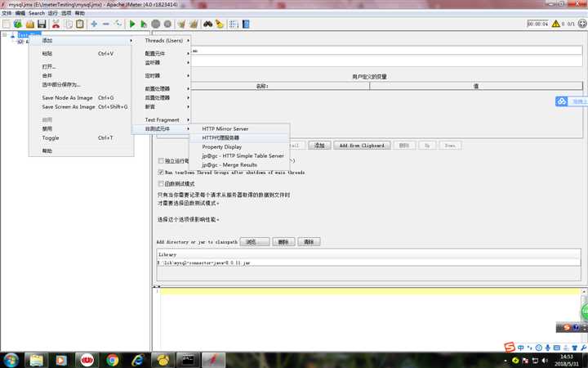Click the Add from Clipboard button
Viewport: 588px width, 368px height.
(362, 146)
